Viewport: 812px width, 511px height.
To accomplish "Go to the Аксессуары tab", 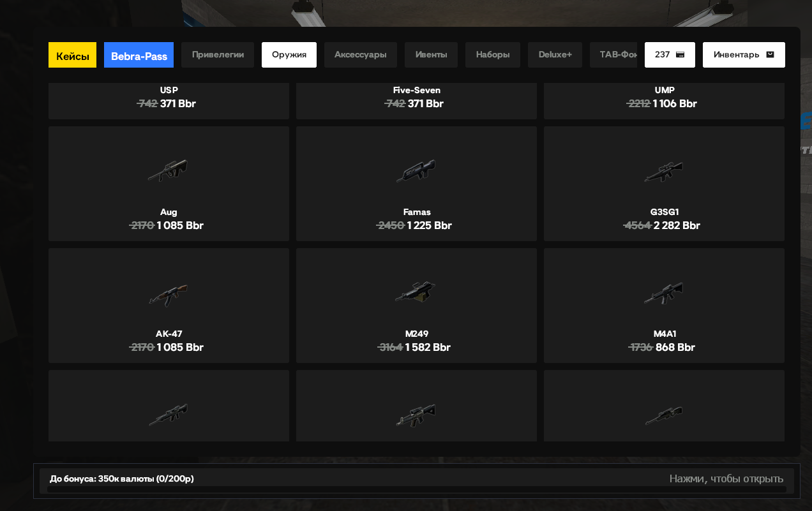I will point(361,55).
